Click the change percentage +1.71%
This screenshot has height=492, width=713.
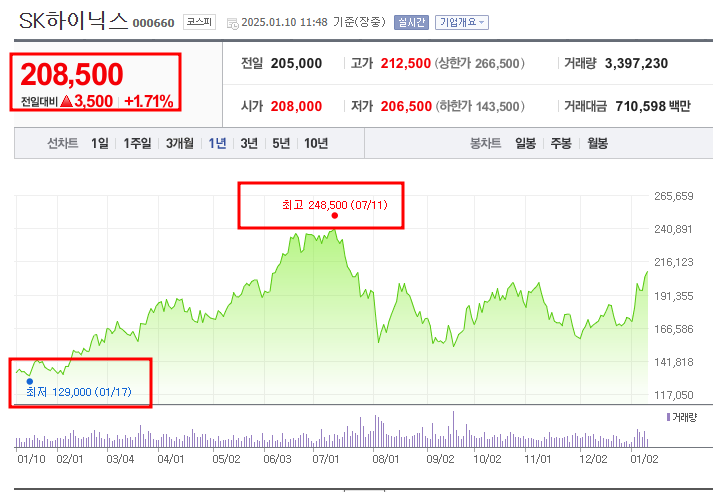click(149, 101)
